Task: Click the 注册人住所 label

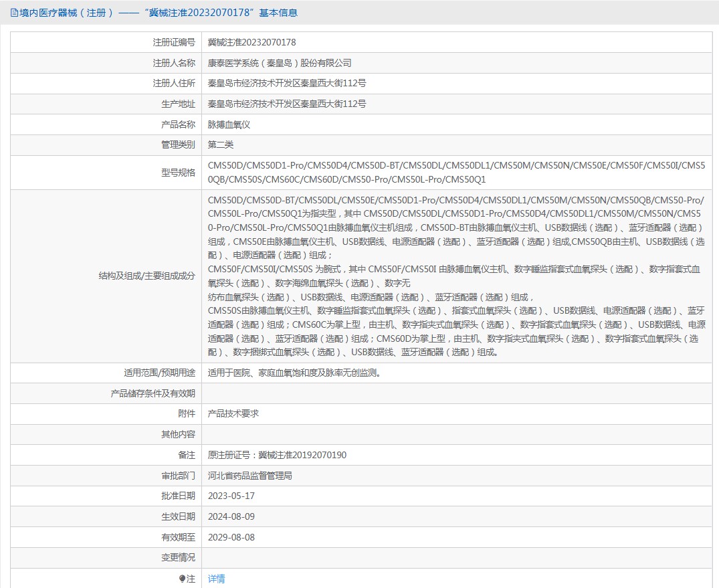Action: (174, 83)
